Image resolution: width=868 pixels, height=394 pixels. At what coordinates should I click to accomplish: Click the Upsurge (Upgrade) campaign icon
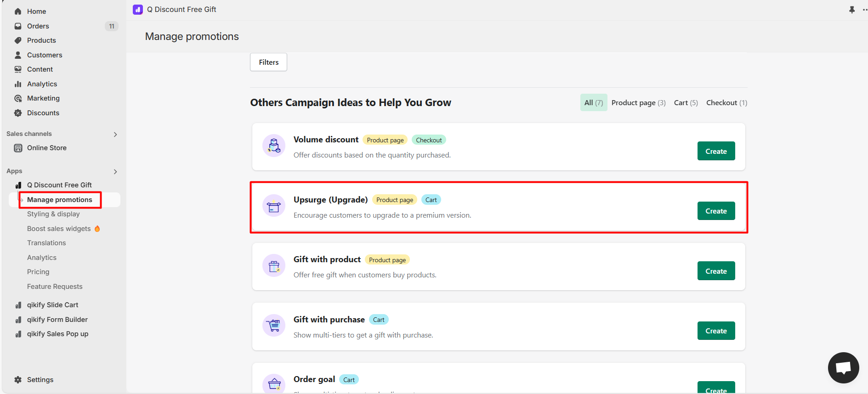(x=274, y=206)
